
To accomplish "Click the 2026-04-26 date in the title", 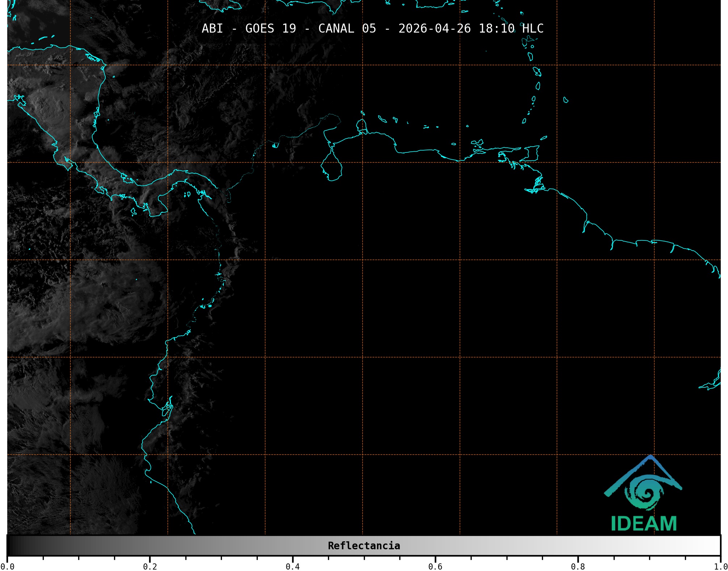I will click(x=434, y=28).
